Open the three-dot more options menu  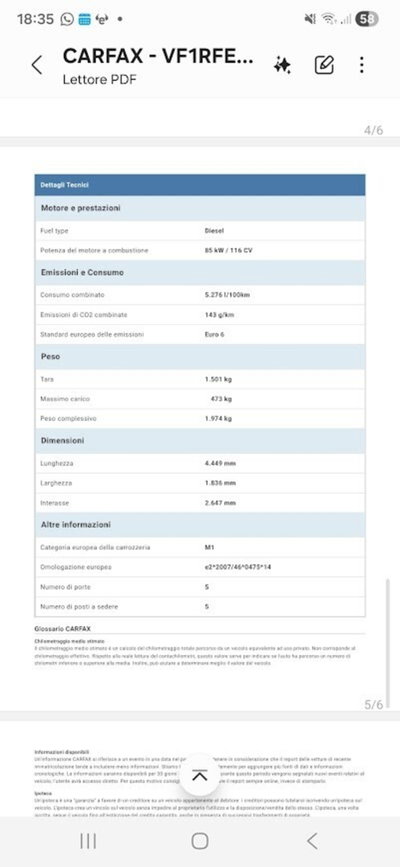coord(361,65)
